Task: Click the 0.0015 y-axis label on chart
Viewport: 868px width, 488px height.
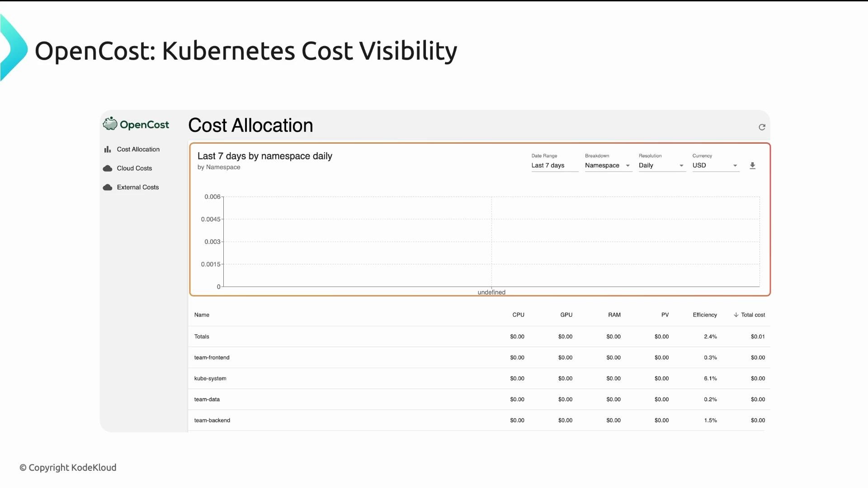Action: (211, 264)
